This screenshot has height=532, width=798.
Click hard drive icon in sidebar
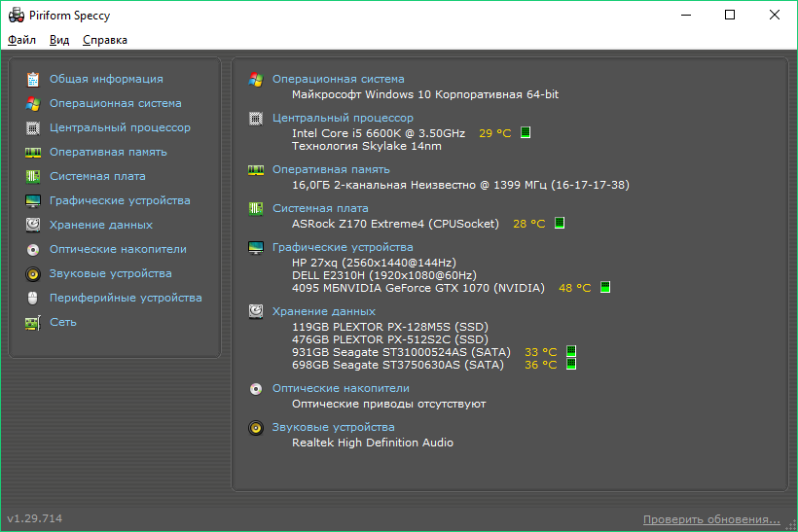click(x=33, y=225)
